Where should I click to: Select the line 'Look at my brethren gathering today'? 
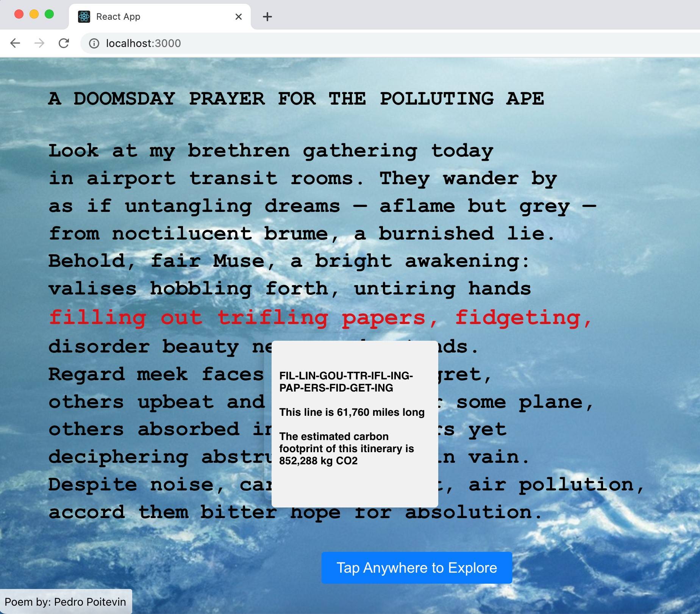[x=270, y=151]
